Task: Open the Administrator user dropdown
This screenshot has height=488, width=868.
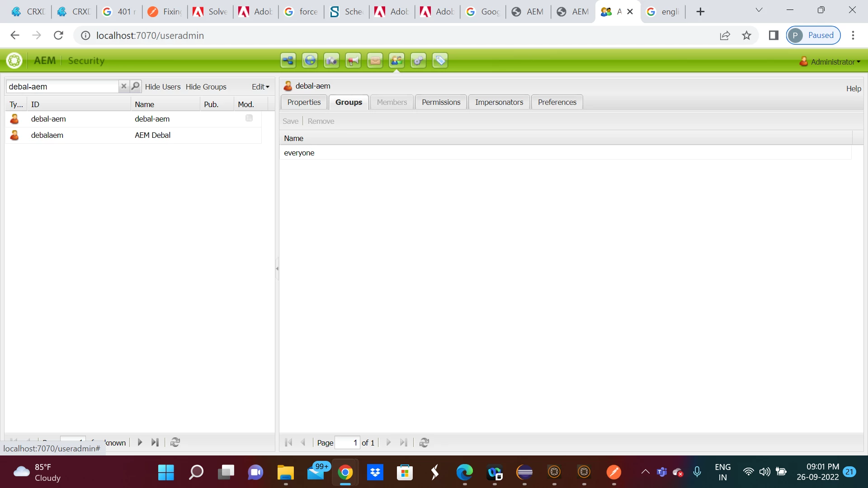Action: 830,62
